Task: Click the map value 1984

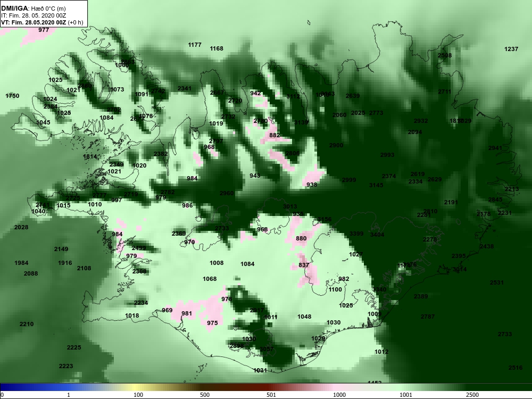Action: 21,263
